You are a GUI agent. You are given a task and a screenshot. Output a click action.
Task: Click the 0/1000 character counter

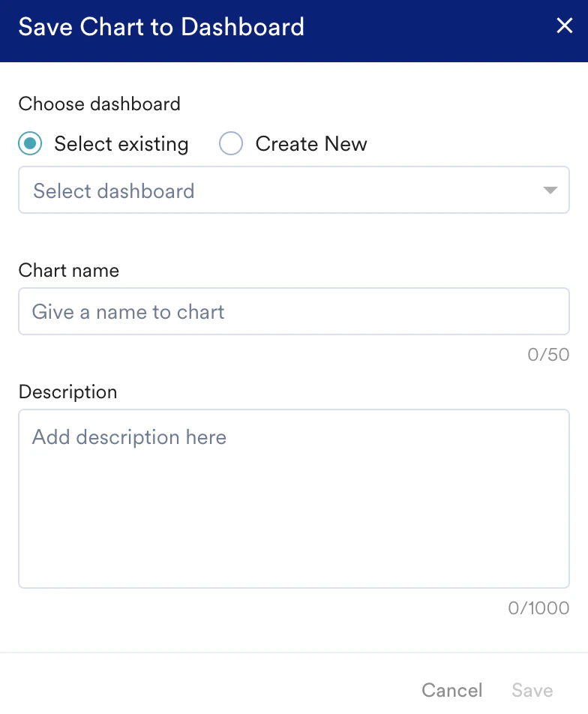click(538, 608)
